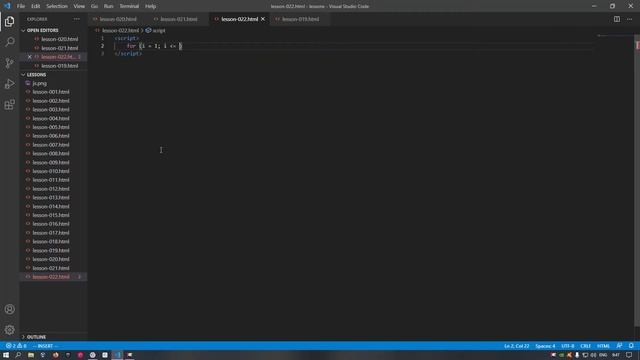Open the View menu
Image resolution: width=640 pixels, height=360 pixels.
pyautogui.click(x=79, y=6)
